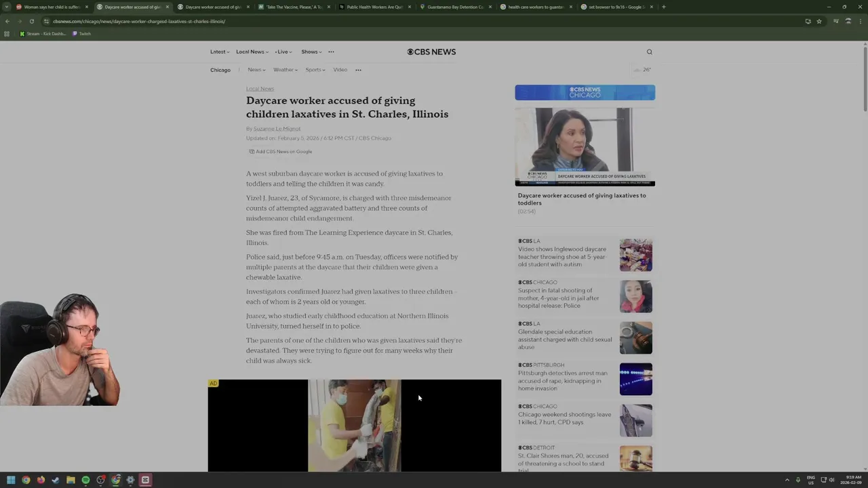Open author Suzanne Le Mignot's link

pyautogui.click(x=277, y=129)
